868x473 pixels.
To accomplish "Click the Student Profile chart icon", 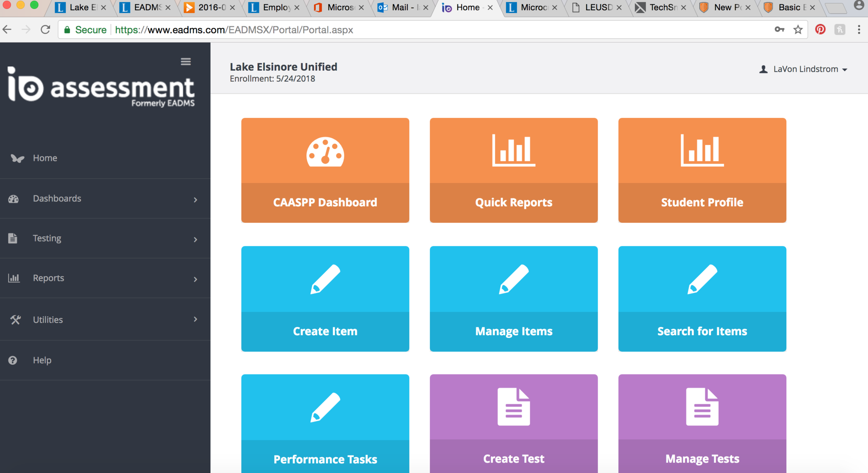I will pyautogui.click(x=702, y=150).
